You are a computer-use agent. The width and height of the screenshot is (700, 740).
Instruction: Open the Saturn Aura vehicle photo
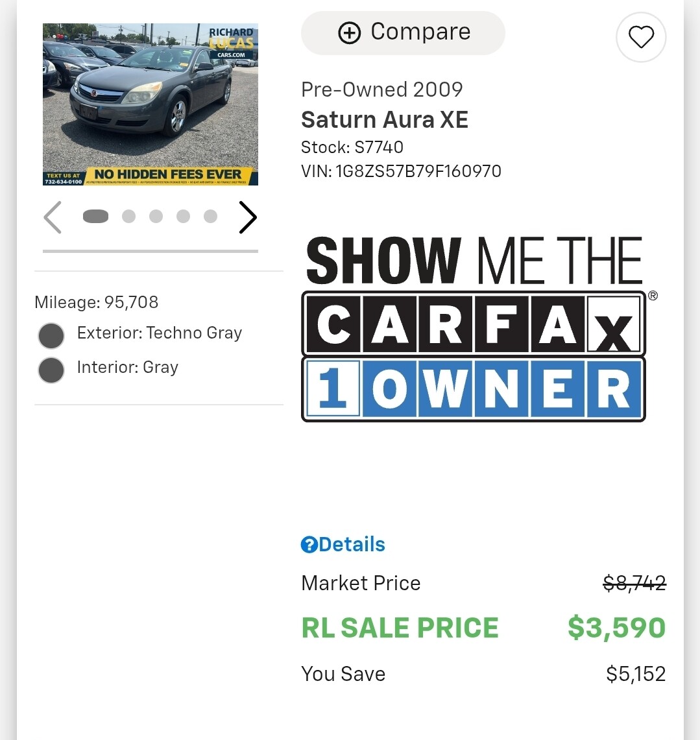coord(151,104)
